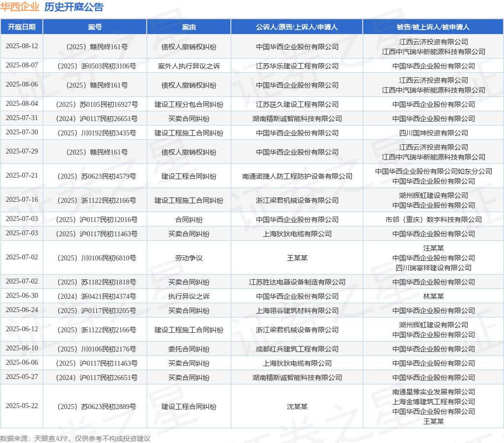
Task: Click the date cell 2025-05-27
Action: click(22, 377)
